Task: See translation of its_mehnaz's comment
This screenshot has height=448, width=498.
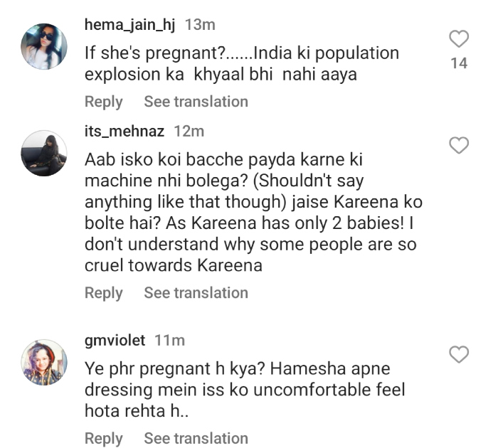Action: (196, 293)
